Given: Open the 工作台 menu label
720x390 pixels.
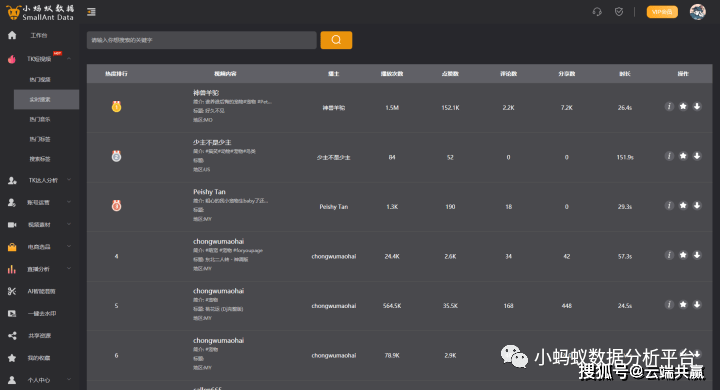Looking at the screenshot, I should click(39, 35).
